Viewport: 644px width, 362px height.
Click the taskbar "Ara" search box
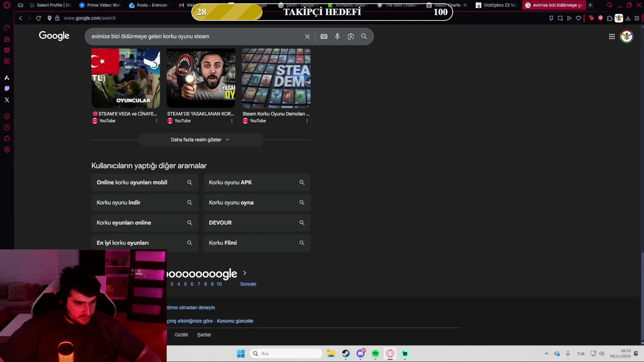[x=286, y=353]
